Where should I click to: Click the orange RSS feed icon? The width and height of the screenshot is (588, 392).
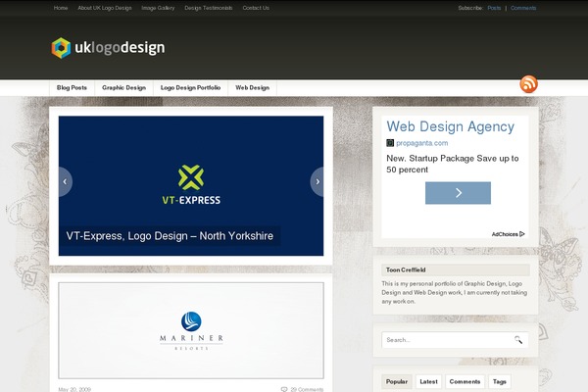pos(529,84)
